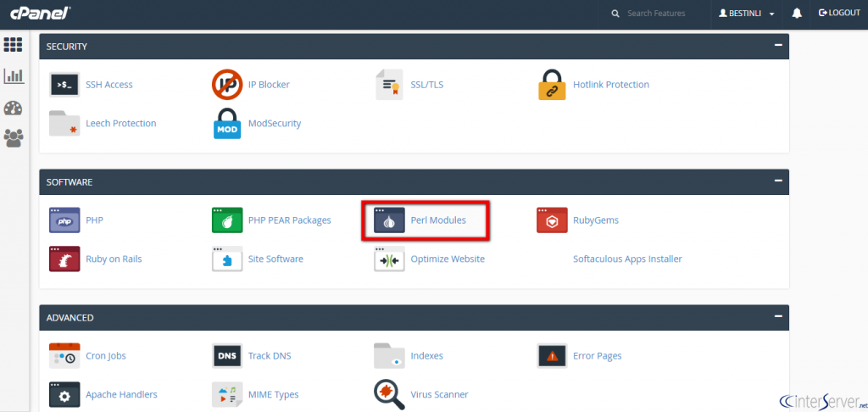Open the Cron Jobs link
The image size is (868, 412).
[x=106, y=355]
